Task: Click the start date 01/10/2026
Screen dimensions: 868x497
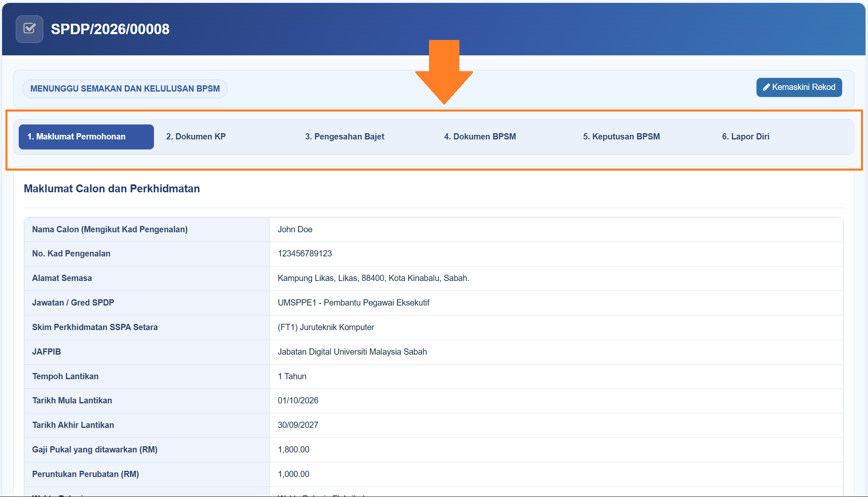Action: pos(298,400)
